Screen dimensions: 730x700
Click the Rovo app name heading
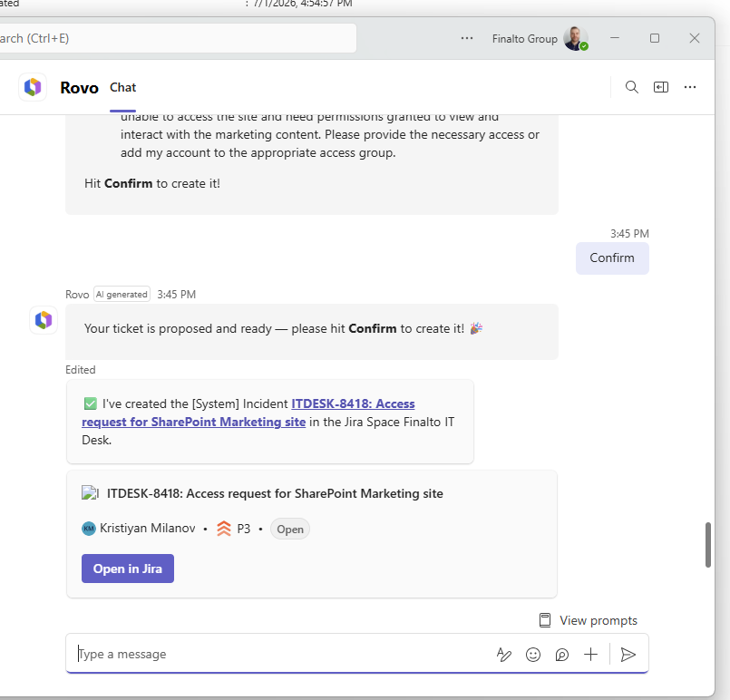pos(79,87)
